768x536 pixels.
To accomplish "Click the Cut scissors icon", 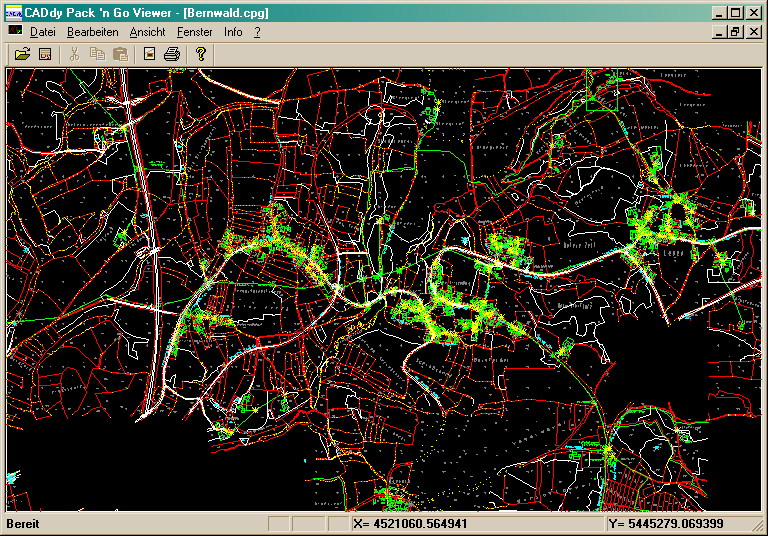I will (x=74, y=54).
